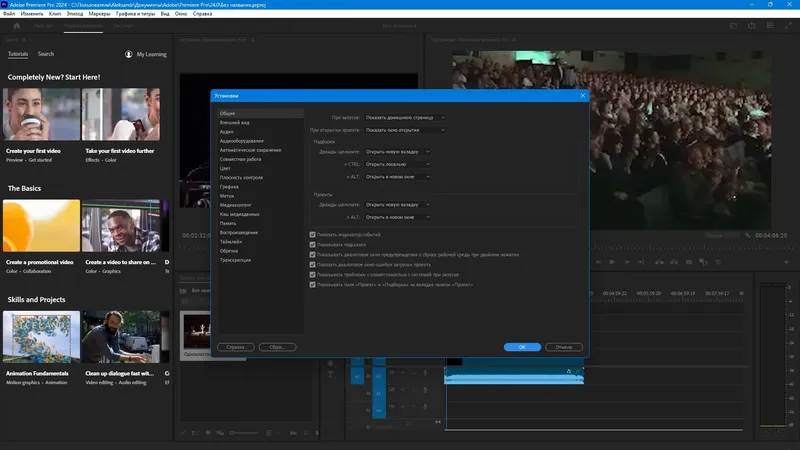Uncheck 'Показать диалоговое окно ошибки загрузки проекта'
800x450 pixels.
click(x=312, y=264)
